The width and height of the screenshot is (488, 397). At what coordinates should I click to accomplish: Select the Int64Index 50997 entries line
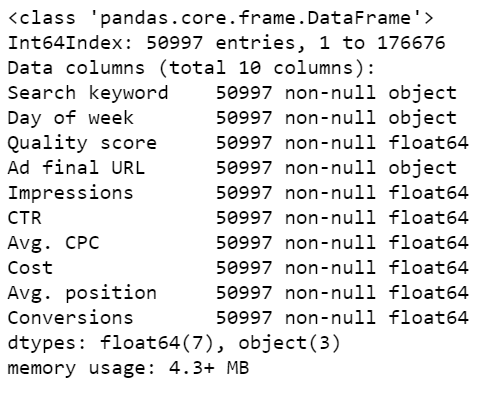point(227,43)
